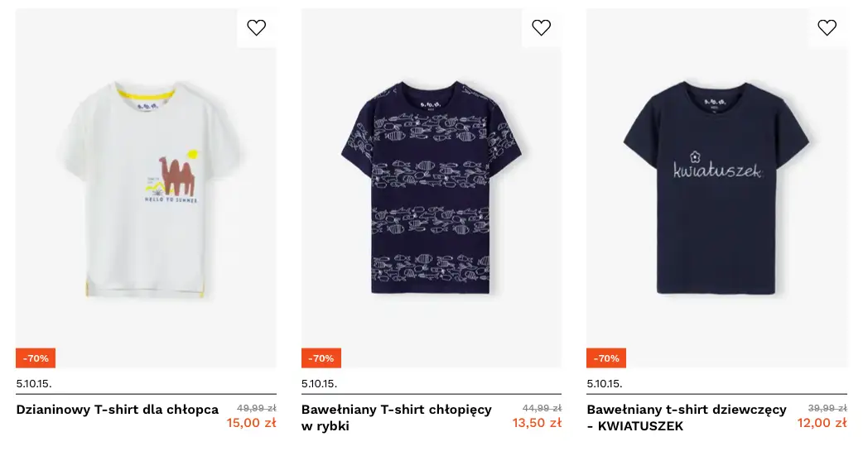Click the 12,00 zł sale price
Screen dimensions: 868x456
click(822, 423)
